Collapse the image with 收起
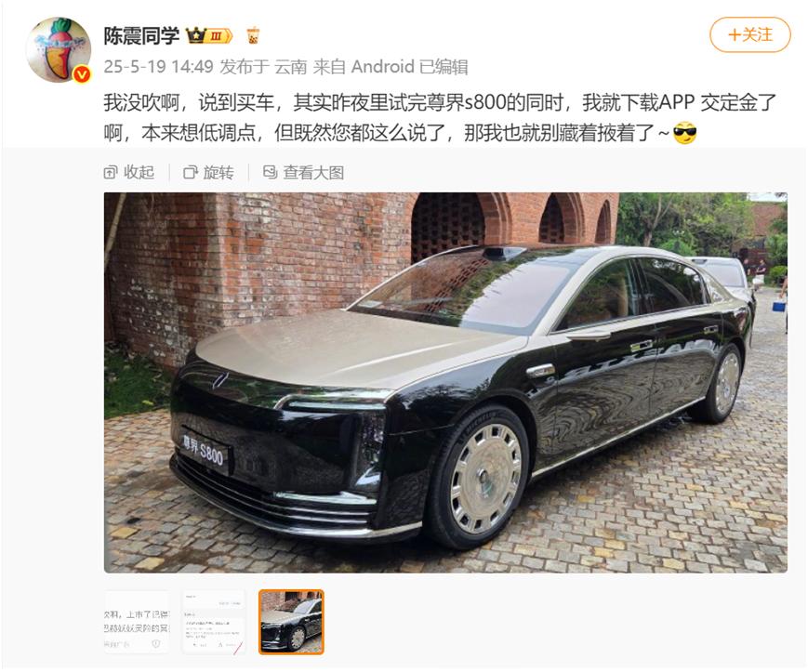 (x=129, y=173)
